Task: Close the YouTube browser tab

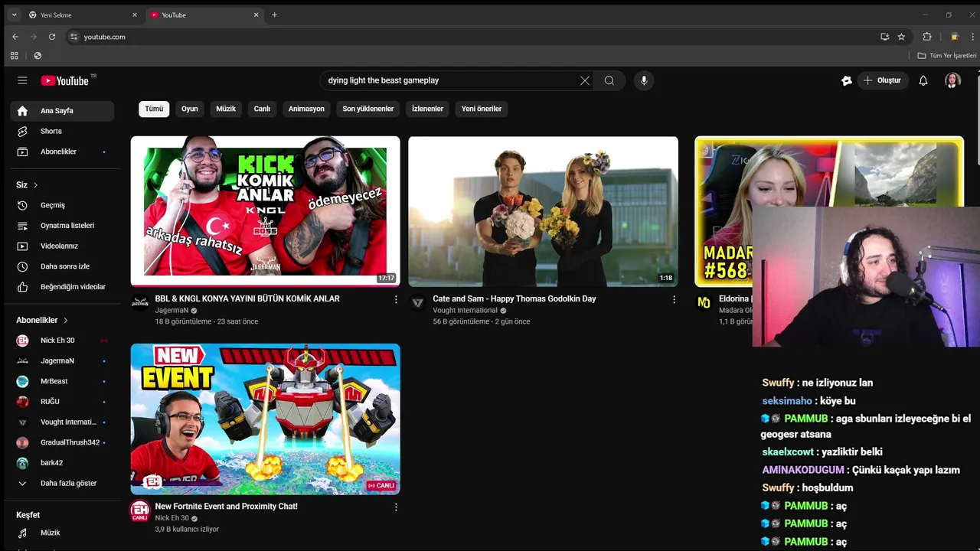Action: tap(256, 15)
